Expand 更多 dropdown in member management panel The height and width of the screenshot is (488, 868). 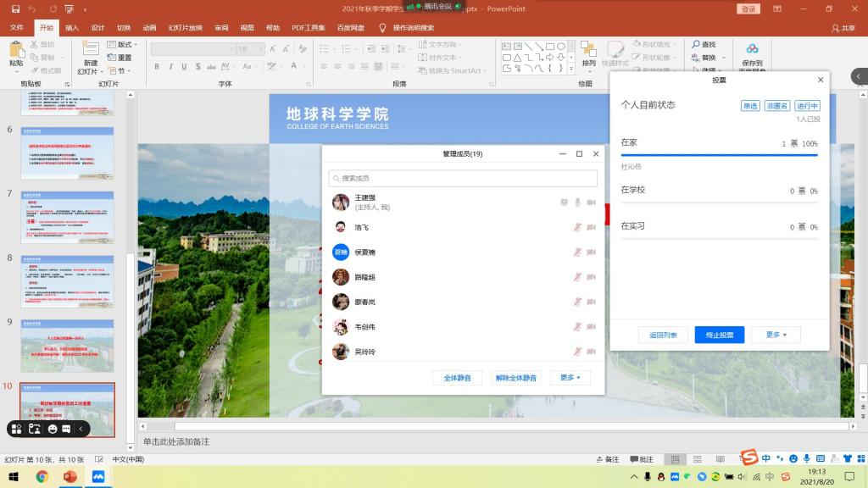point(570,378)
